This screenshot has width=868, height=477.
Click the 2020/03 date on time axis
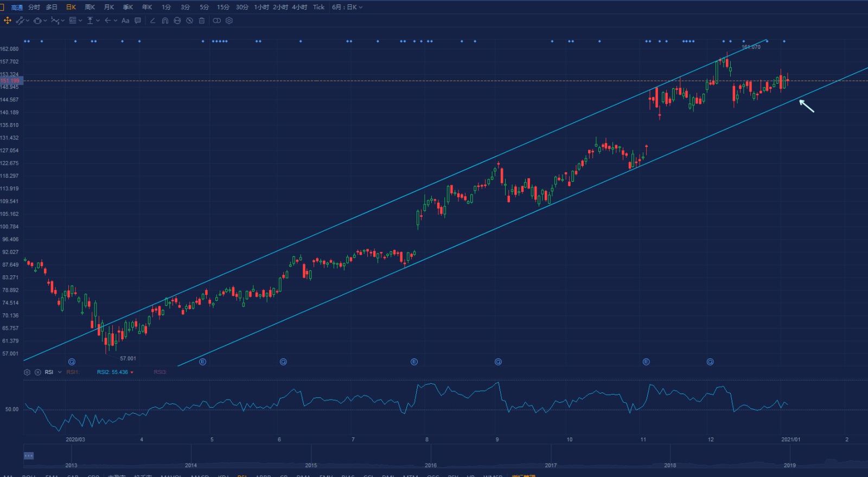[75, 440]
